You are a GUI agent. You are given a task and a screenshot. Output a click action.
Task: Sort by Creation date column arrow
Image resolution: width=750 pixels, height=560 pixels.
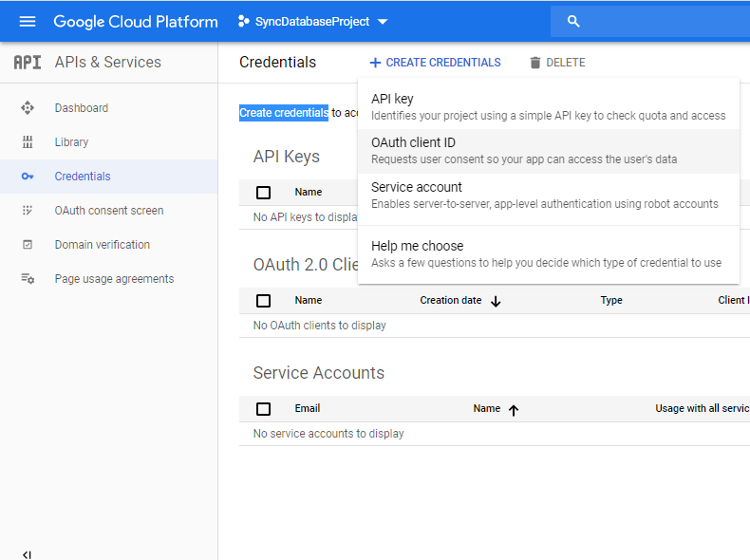pos(496,301)
